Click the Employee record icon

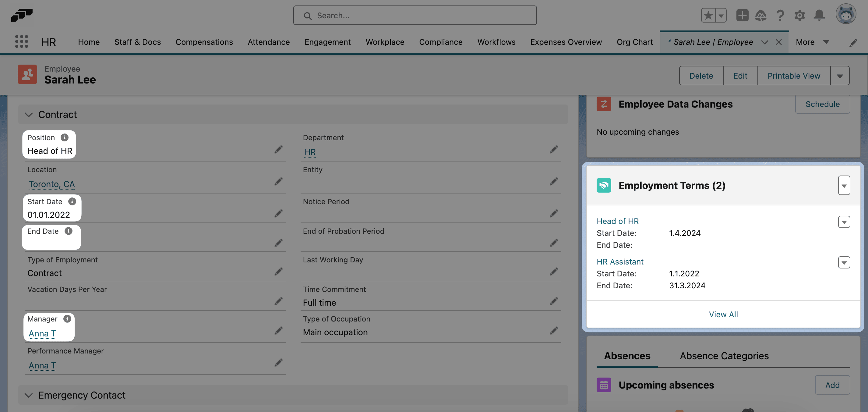click(x=27, y=74)
